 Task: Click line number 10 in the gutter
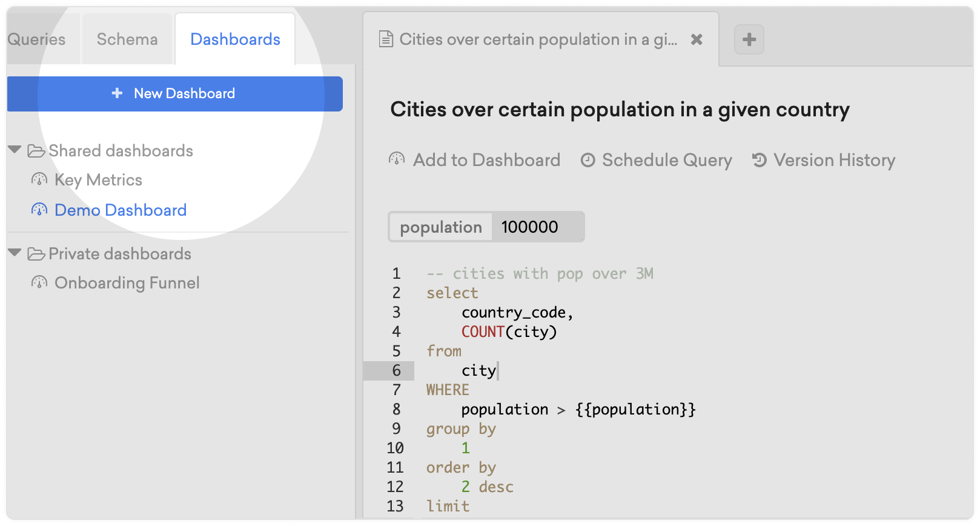pos(395,448)
